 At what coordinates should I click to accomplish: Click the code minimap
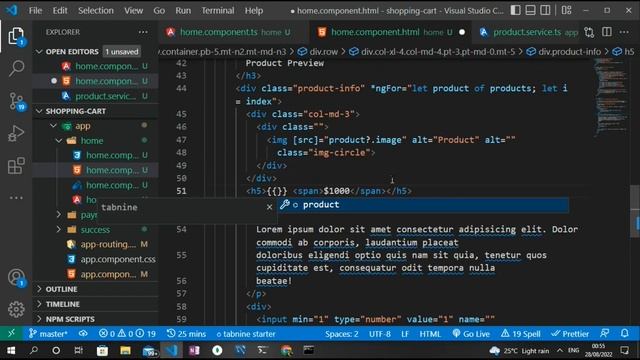point(611,98)
